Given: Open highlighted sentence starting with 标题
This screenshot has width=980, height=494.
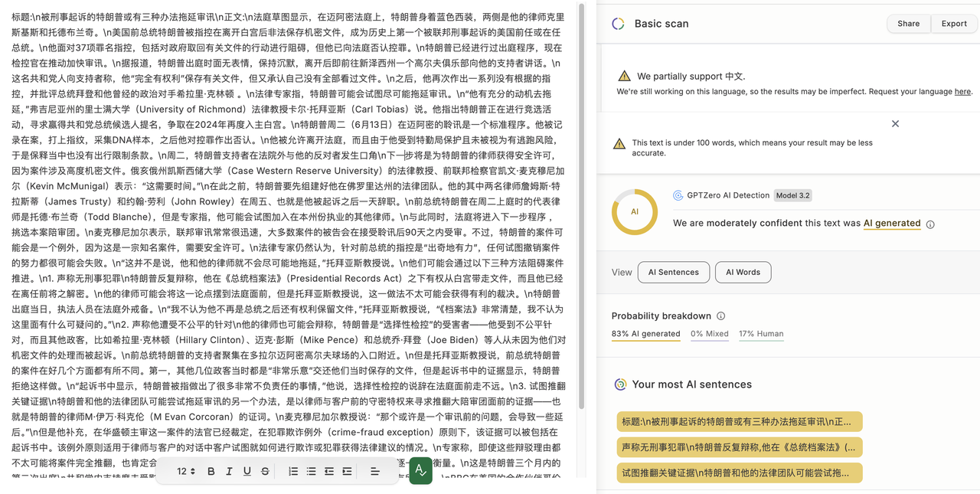Looking at the screenshot, I should point(740,422).
